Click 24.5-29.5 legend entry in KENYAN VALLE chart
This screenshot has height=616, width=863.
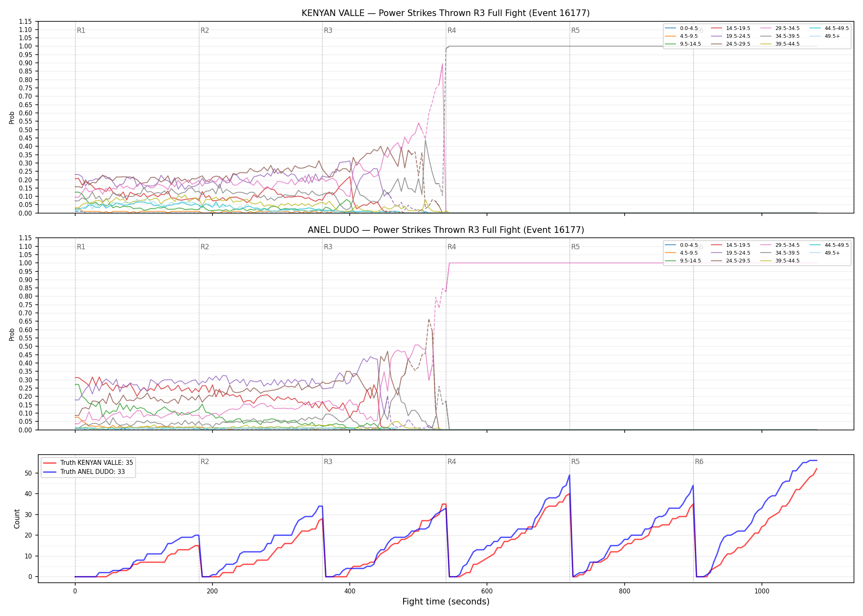coord(731,44)
